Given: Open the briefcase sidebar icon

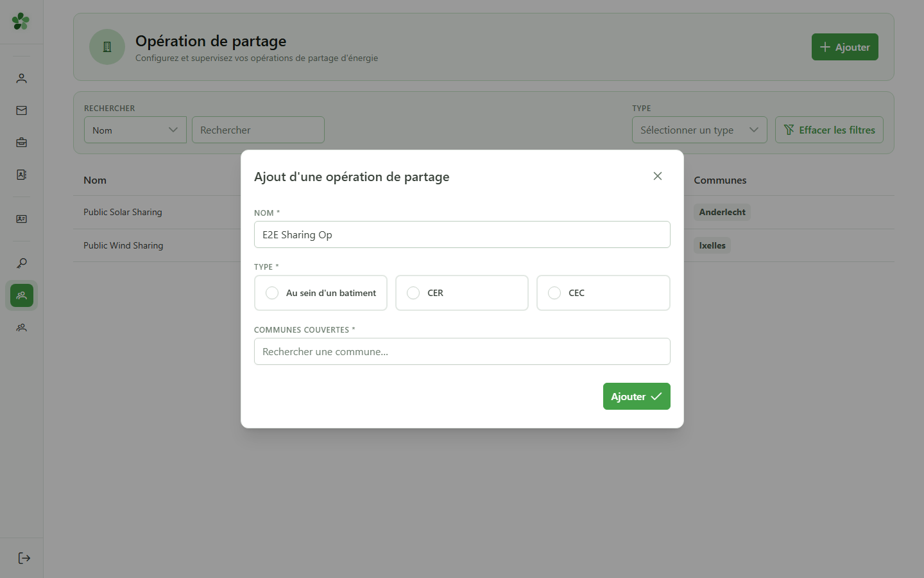Looking at the screenshot, I should 22,143.
